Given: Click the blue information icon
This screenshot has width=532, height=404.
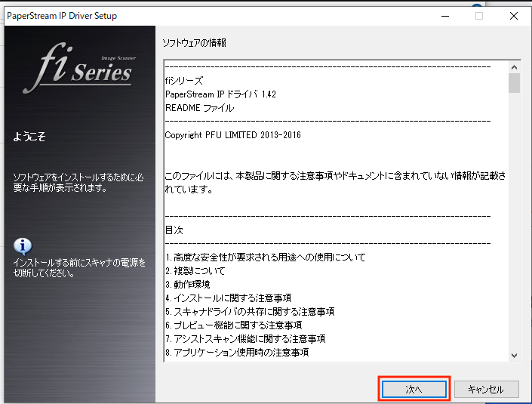Looking at the screenshot, I should pos(23,246).
